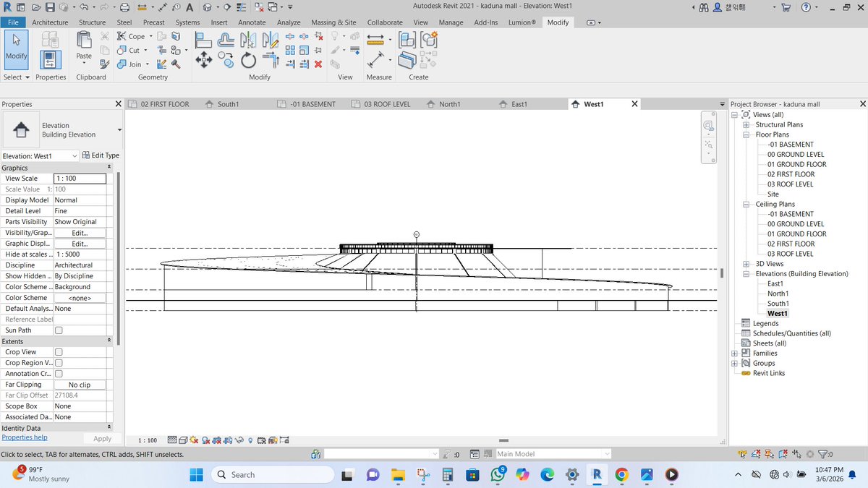
Task: Click the Temporary Hide/Isolate glasses icon
Action: [238, 440]
